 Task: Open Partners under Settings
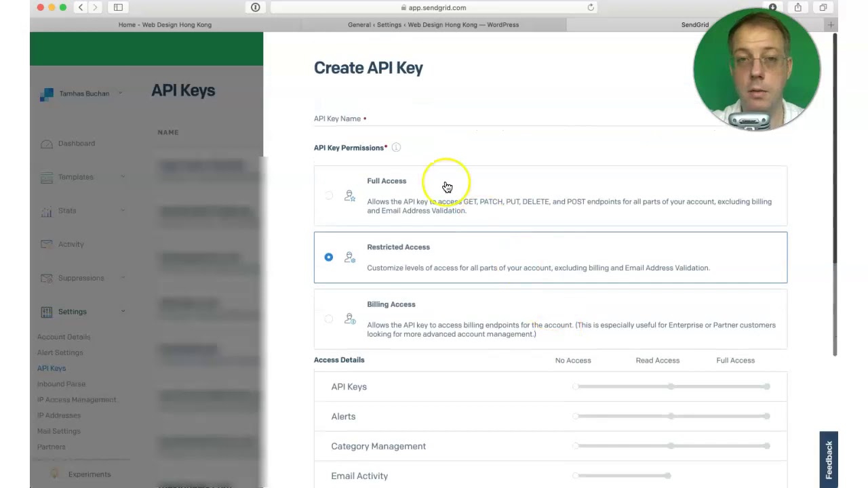pos(52,447)
